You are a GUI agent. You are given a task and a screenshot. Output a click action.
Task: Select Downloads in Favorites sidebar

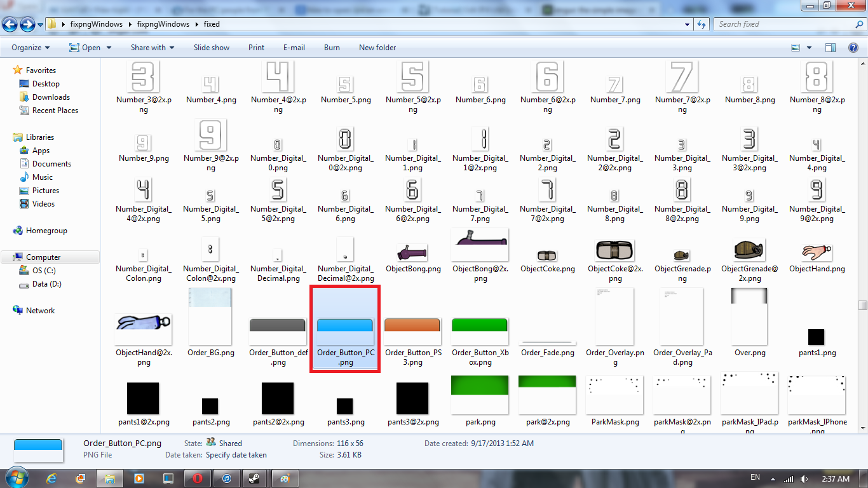[x=51, y=97]
